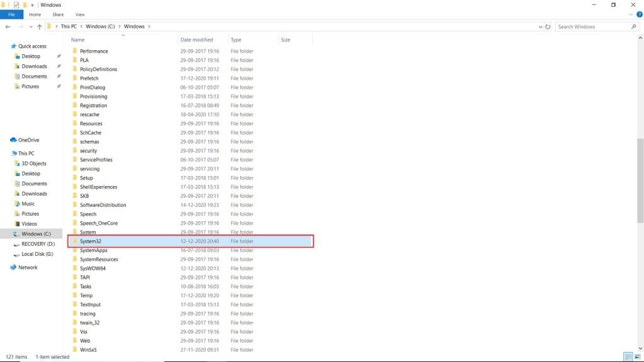Click This PC in the address breadcrumb
The width and height of the screenshot is (644, 362).
click(x=69, y=26)
